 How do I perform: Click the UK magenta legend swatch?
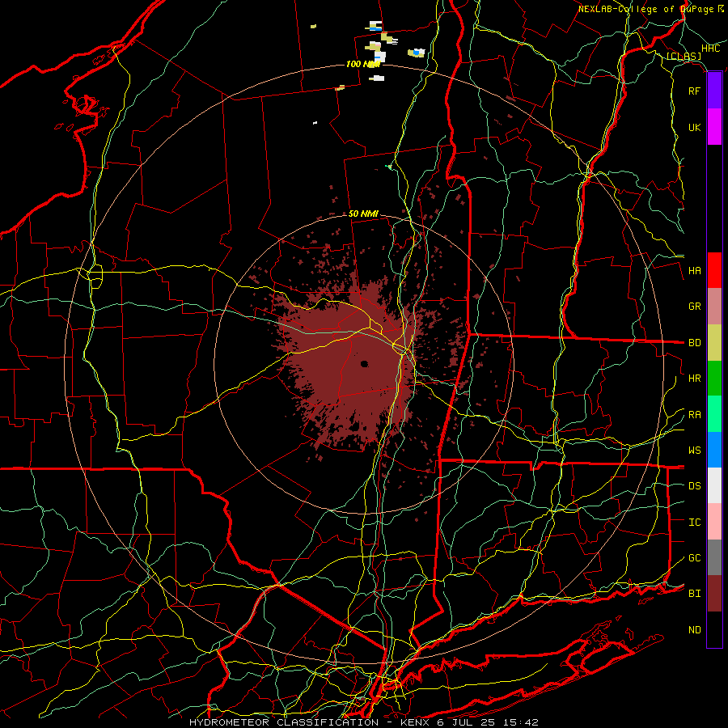pyautogui.click(x=714, y=127)
